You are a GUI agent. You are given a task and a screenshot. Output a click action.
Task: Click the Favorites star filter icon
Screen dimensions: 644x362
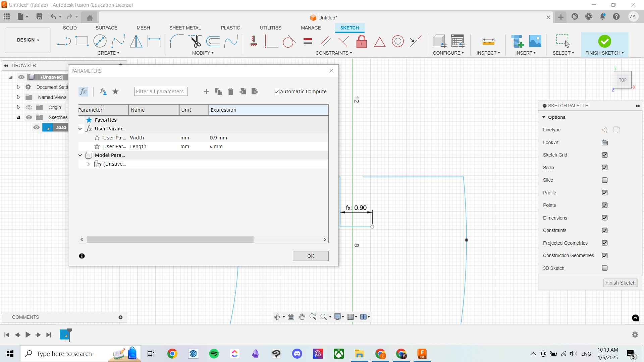point(116,91)
